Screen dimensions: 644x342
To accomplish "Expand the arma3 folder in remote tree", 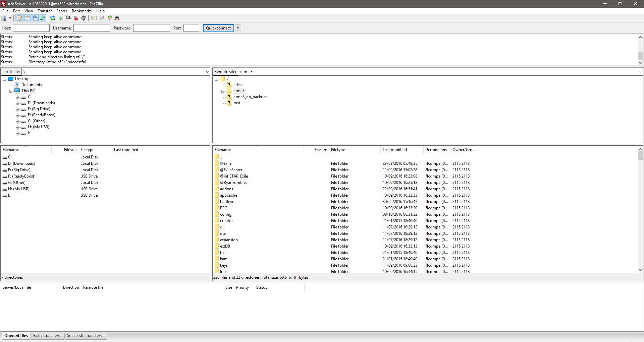I will click(223, 91).
